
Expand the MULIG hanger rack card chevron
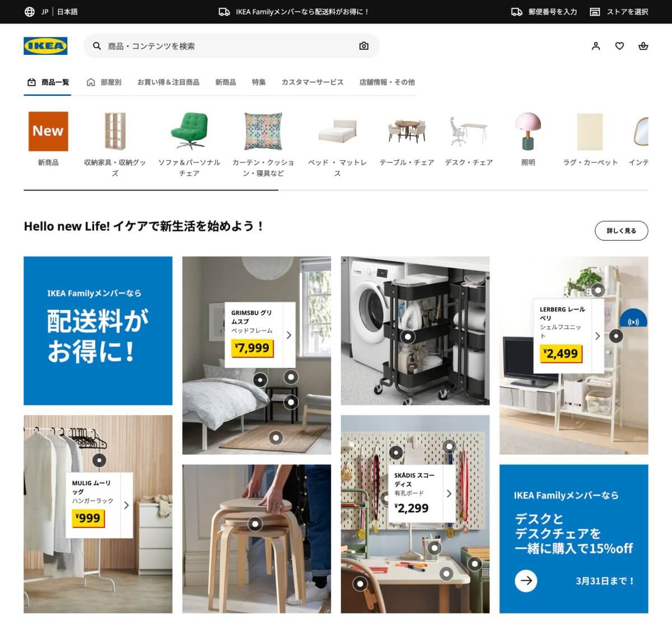pyautogui.click(x=126, y=505)
